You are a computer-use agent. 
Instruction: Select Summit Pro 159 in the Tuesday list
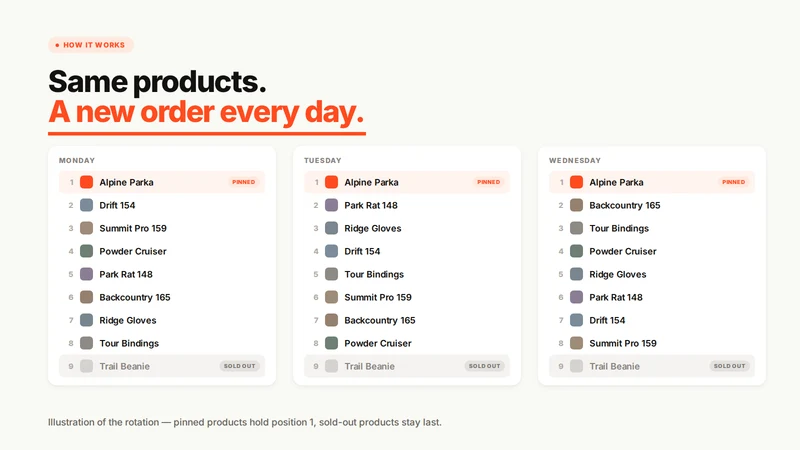407,297
